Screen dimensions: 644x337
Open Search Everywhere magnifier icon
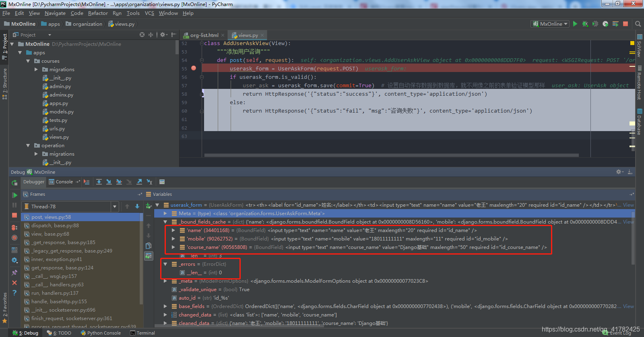pyautogui.click(x=638, y=24)
